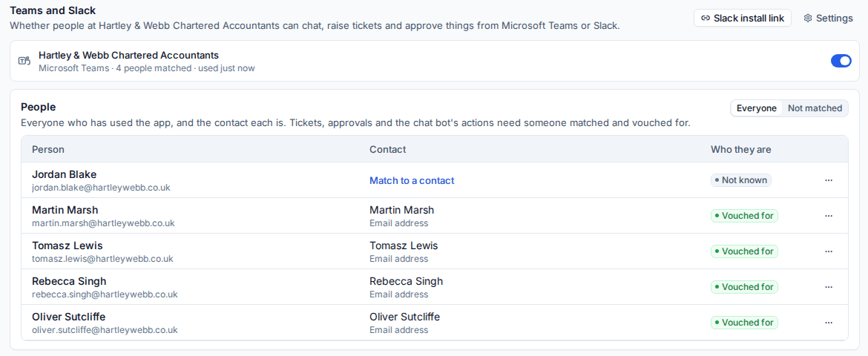Click Vouched for badge on Tomasz Lewis row
The height and width of the screenshot is (356, 868).
(744, 251)
